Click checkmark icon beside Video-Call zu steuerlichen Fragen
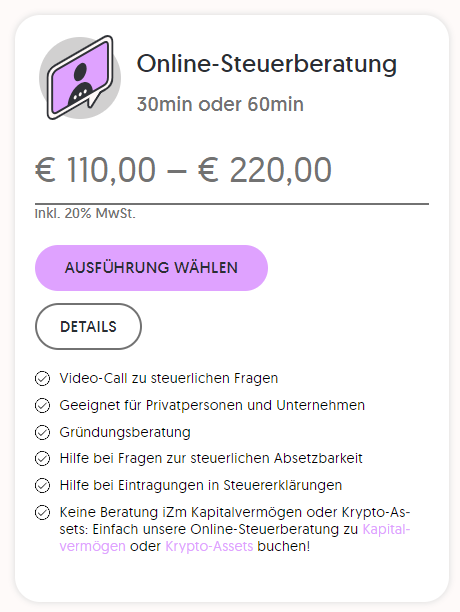This screenshot has width=460, height=612. coord(43,379)
